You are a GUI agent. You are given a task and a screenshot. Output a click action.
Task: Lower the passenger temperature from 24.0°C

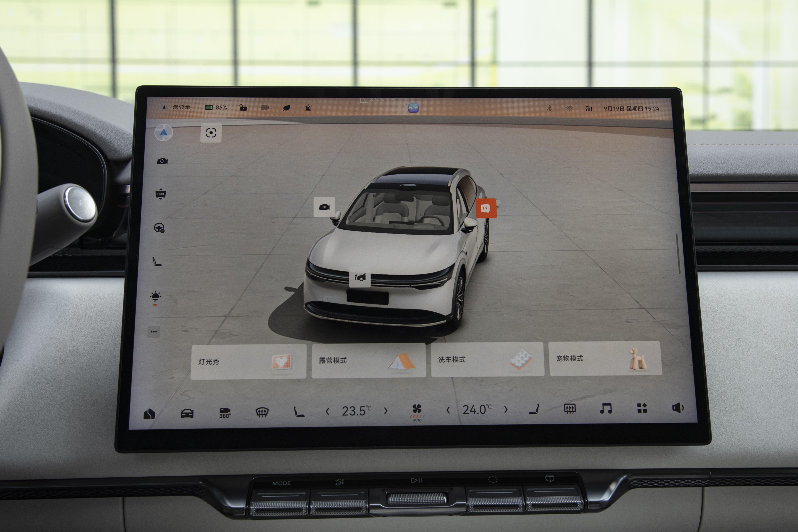448,410
